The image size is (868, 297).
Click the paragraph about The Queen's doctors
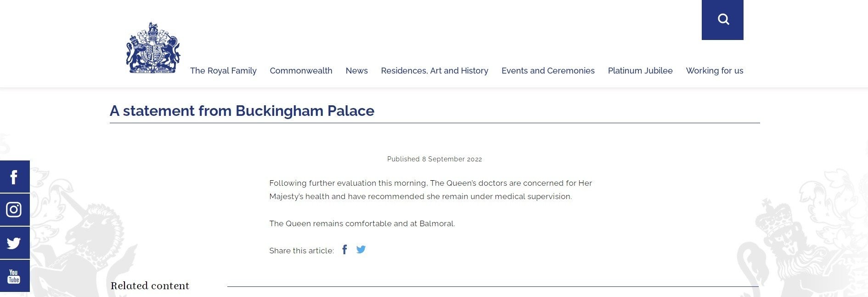point(430,190)
